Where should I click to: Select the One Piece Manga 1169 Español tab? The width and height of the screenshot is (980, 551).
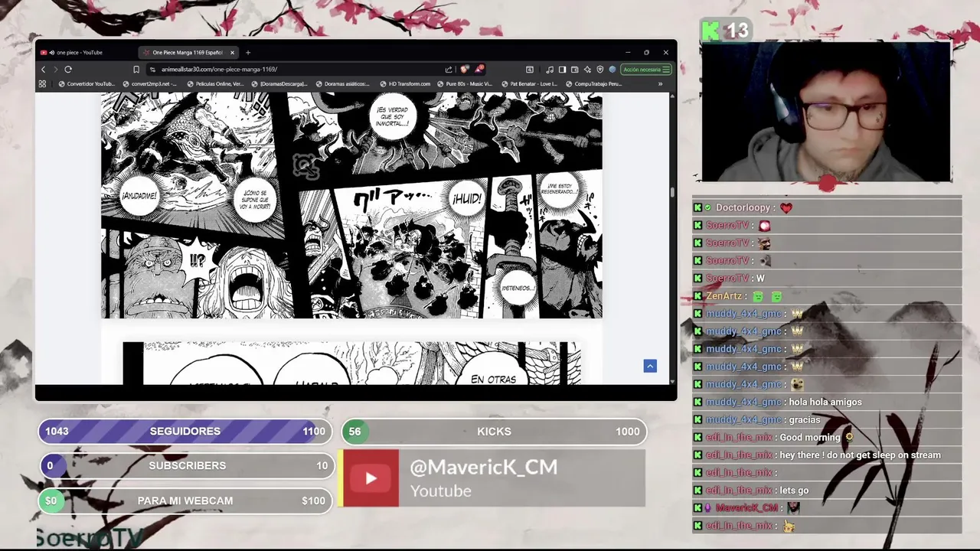pos(188,53)
